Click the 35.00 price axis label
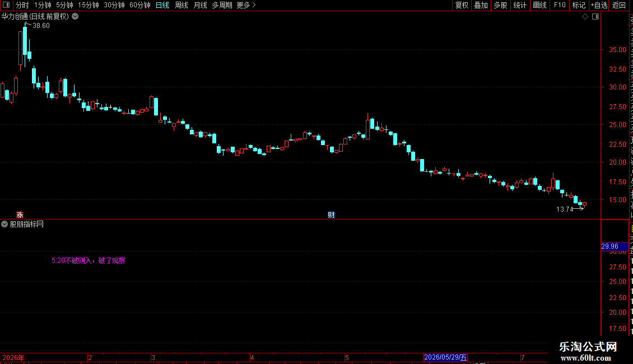Screen dimensions: 633x364 (x=617, y=50)
